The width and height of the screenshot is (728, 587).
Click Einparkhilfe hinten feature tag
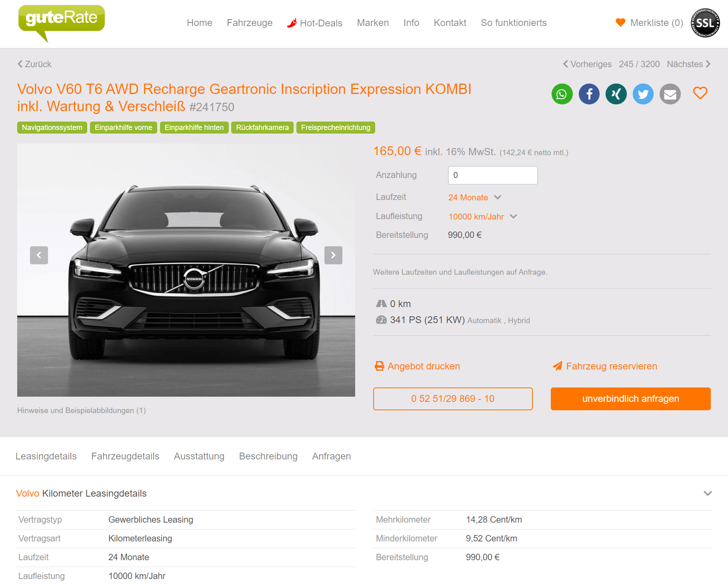coord(194,128)
